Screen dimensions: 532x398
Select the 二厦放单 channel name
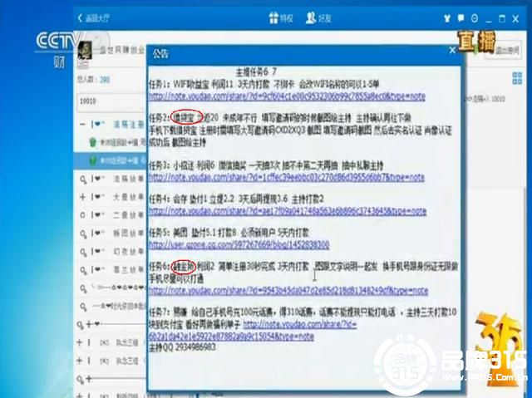tap(128, 215)
